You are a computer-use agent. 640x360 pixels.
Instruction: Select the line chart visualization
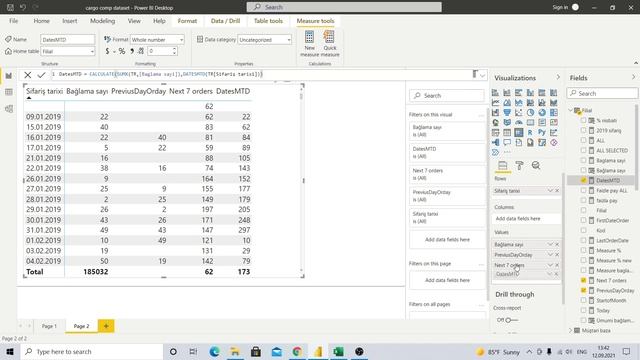click(495, 103)
